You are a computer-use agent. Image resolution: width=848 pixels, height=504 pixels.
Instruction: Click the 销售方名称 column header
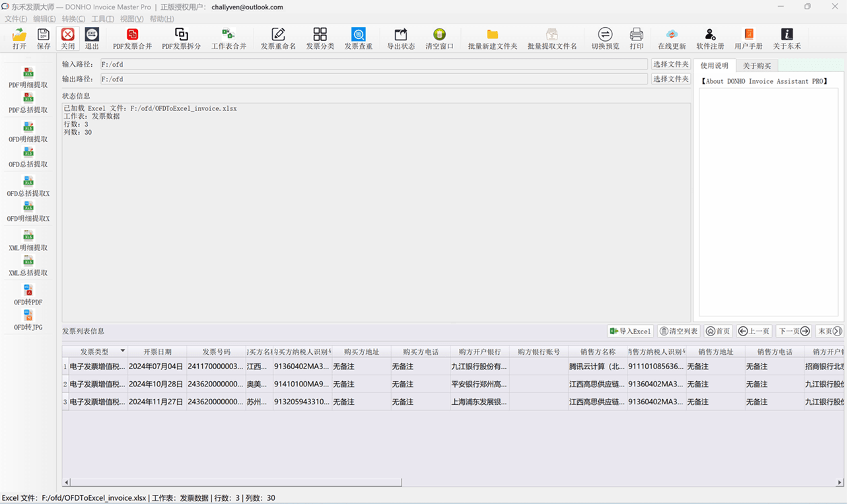pyautogui.click(x=598, y=352)
